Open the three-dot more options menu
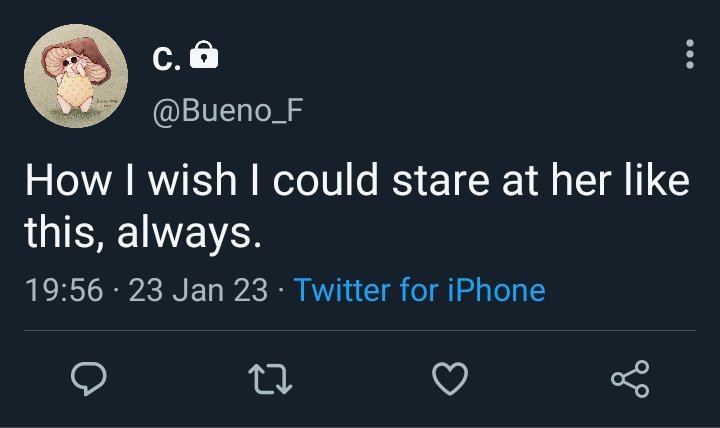The height and width of the screenshot is (428, 720). (x=690, y=54)
